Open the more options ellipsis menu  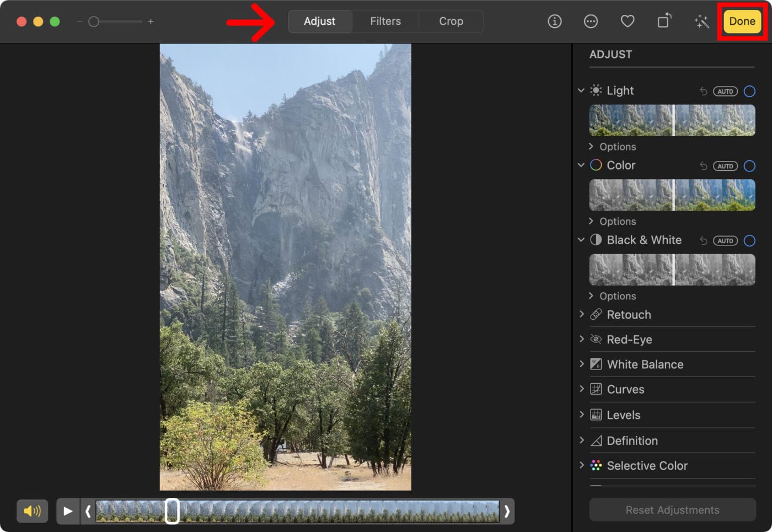coord(591,22)
